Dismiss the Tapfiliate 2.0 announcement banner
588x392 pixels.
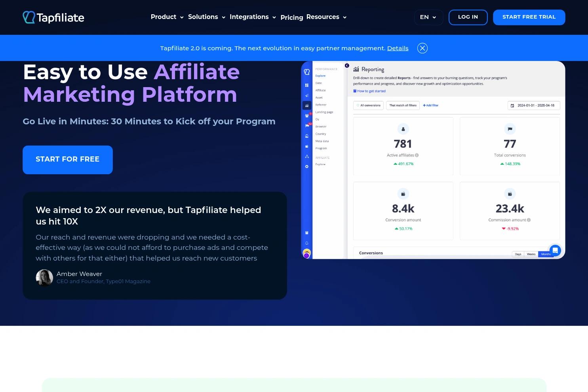tap(422, 48)
